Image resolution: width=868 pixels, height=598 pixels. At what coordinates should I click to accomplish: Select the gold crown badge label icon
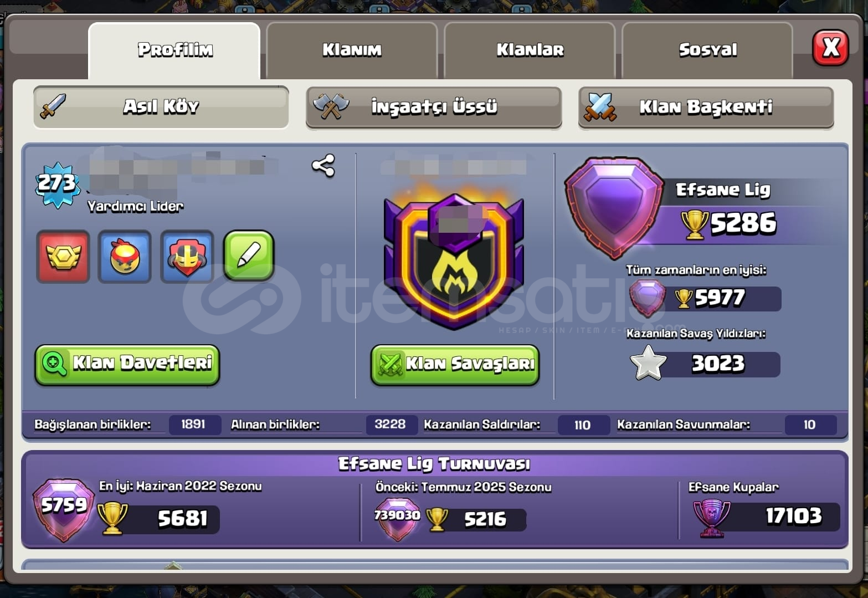63,257
